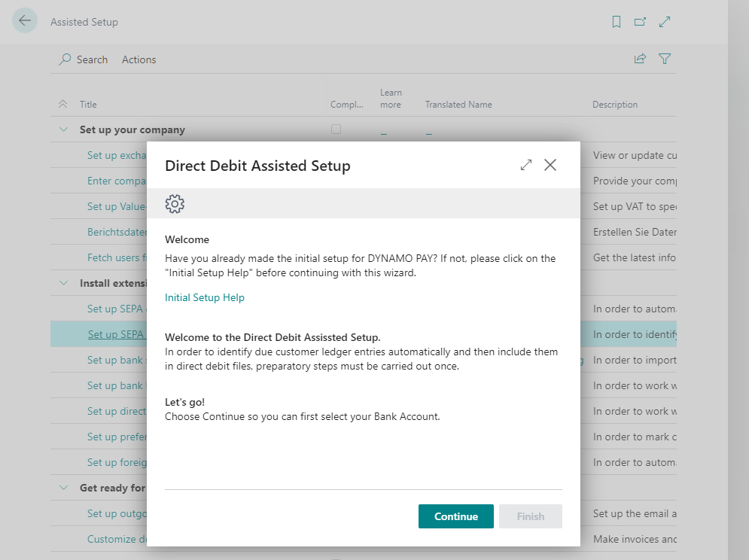This screenshot has height=560, width=749.
Task: Expand the page to full screen
Action: coord(665,21)
